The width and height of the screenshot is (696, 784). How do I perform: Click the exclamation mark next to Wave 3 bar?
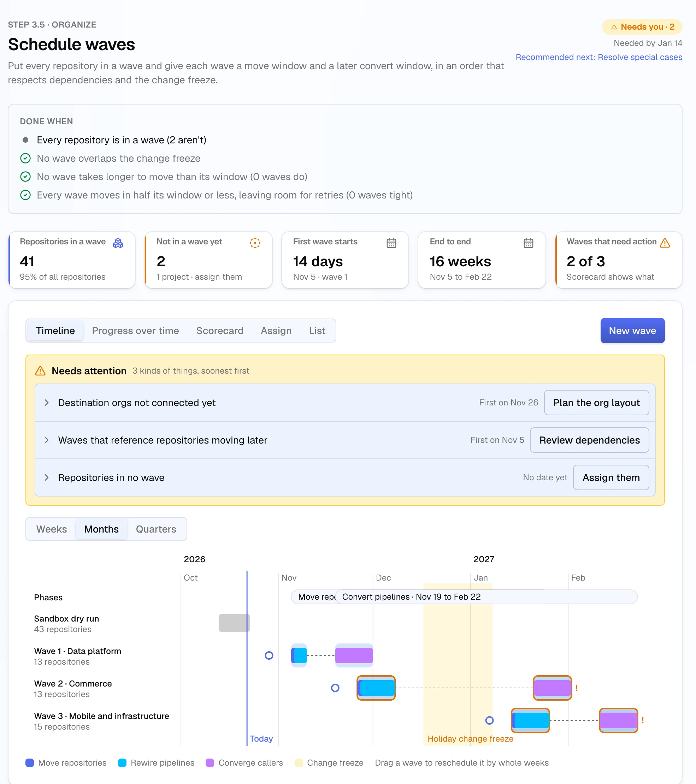click(642, 721)
